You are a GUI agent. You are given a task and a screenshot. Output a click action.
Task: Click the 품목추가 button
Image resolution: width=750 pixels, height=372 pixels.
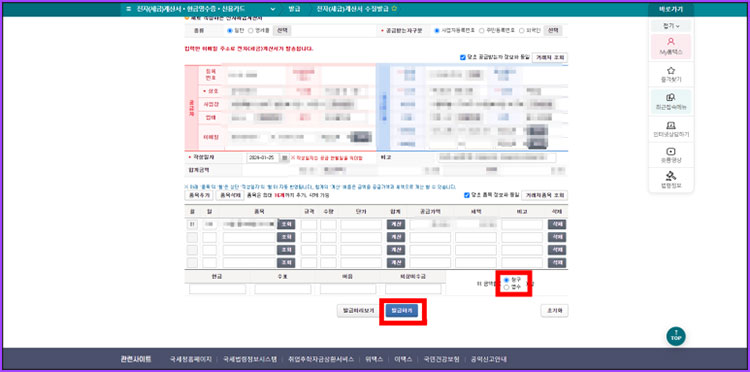[x=199, y=195]
